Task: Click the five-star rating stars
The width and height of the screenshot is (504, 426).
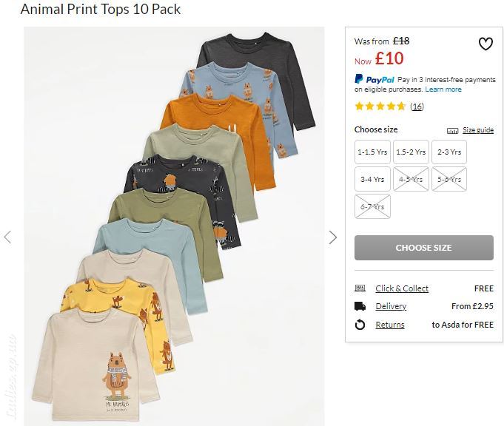Action: click(380, 106)
